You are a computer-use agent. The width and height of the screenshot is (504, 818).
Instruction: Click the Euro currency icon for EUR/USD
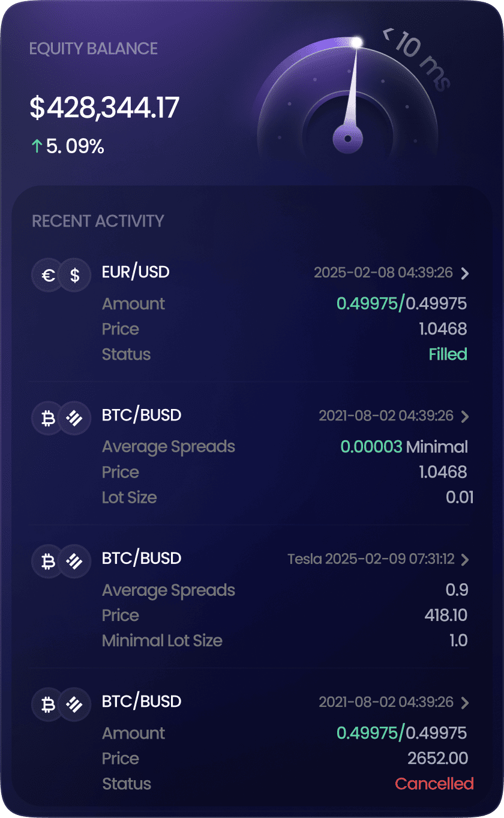point(48,276)
